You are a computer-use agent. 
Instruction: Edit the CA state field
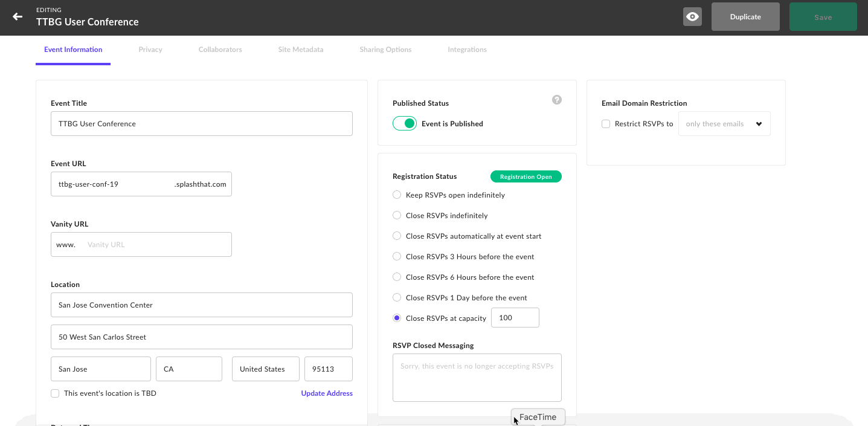coord(189,369)
